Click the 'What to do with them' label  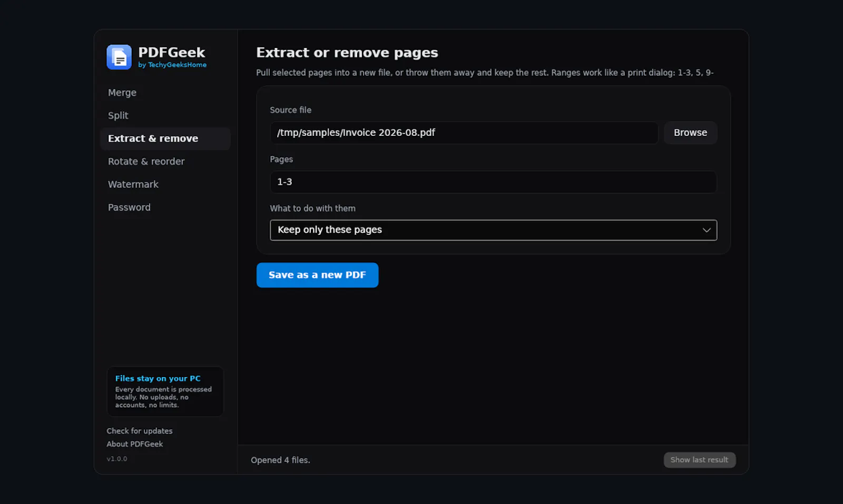coord(312,209)
